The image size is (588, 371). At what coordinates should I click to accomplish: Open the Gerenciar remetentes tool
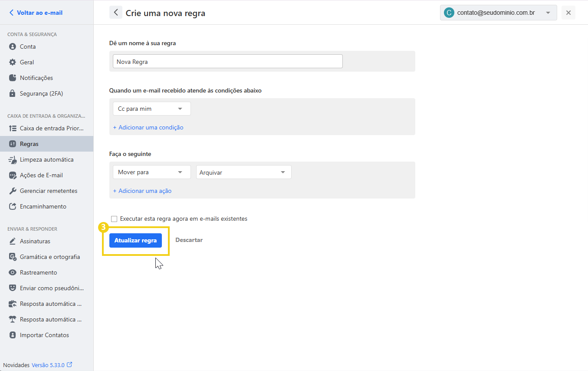13,191
